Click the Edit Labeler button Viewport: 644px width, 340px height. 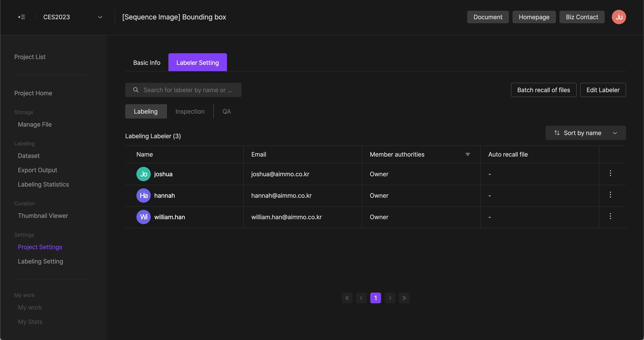[603, 90]
